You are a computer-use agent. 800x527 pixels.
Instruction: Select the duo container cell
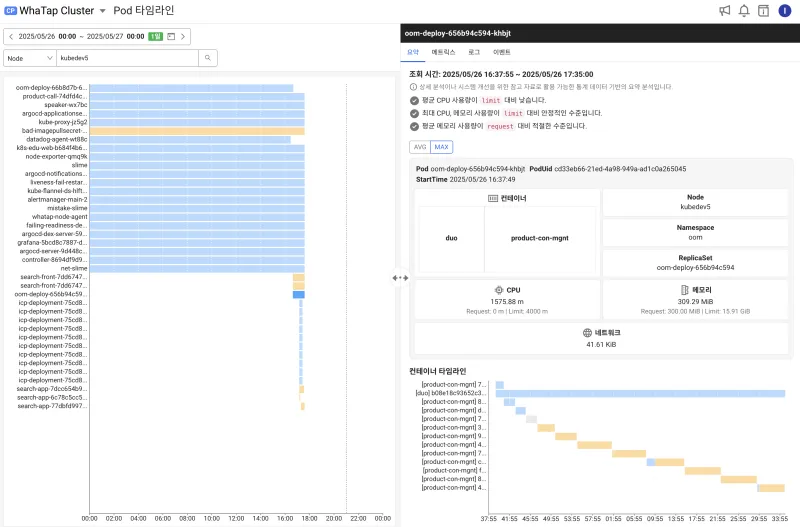452,238
